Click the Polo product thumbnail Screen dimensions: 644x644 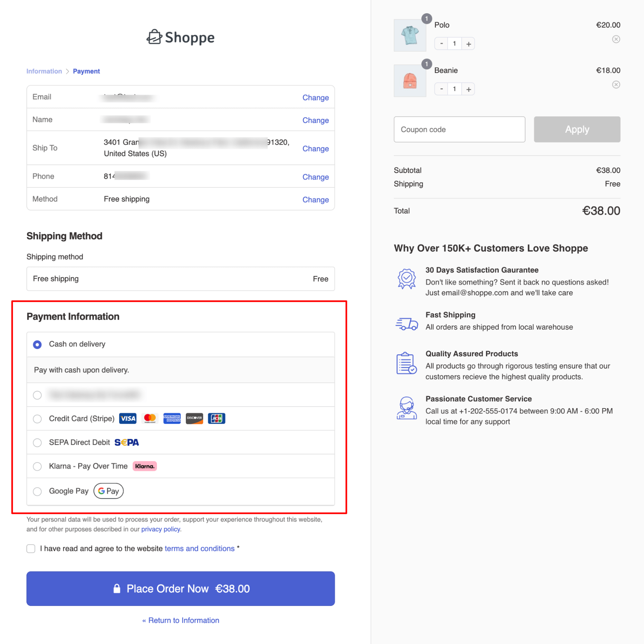pos(410,35)
